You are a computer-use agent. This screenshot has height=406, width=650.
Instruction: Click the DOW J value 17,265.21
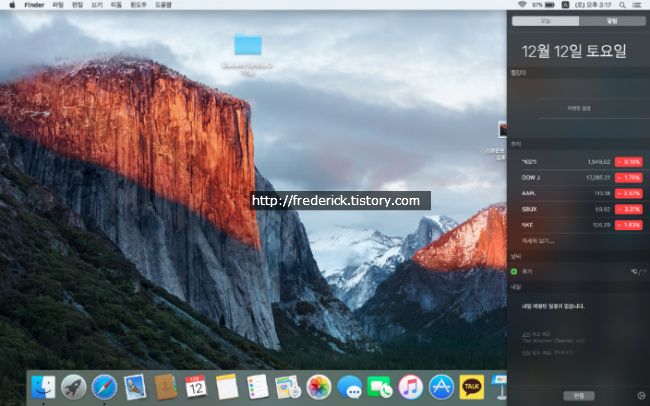click(598, 177)
